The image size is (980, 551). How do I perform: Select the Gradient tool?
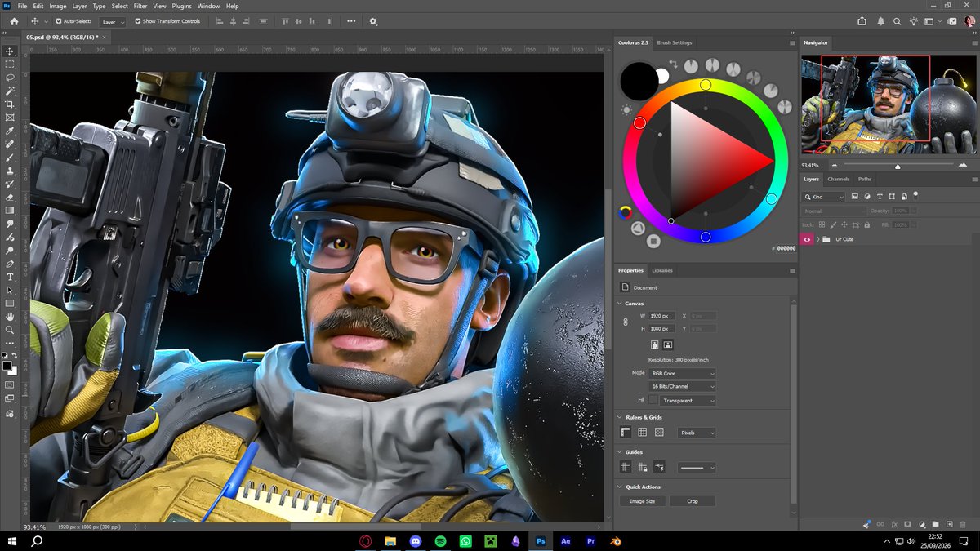pos(10,210)
